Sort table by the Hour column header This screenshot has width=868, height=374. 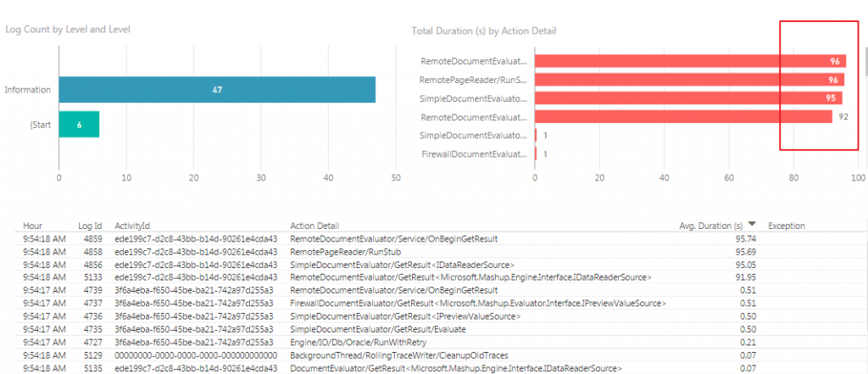33,226
